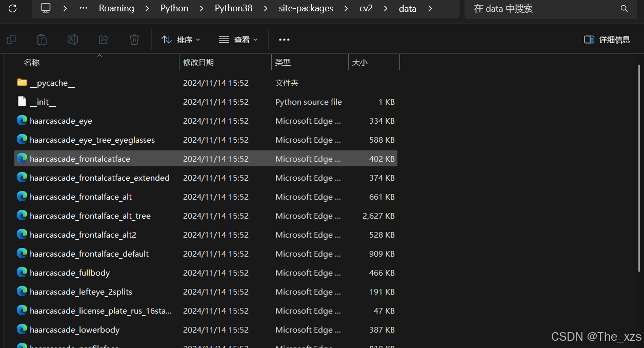Click Edge icon of haarcascade_frontalface_alt_tree
The height and width of the screenshot is (348, 644).
tap(22, 216)
